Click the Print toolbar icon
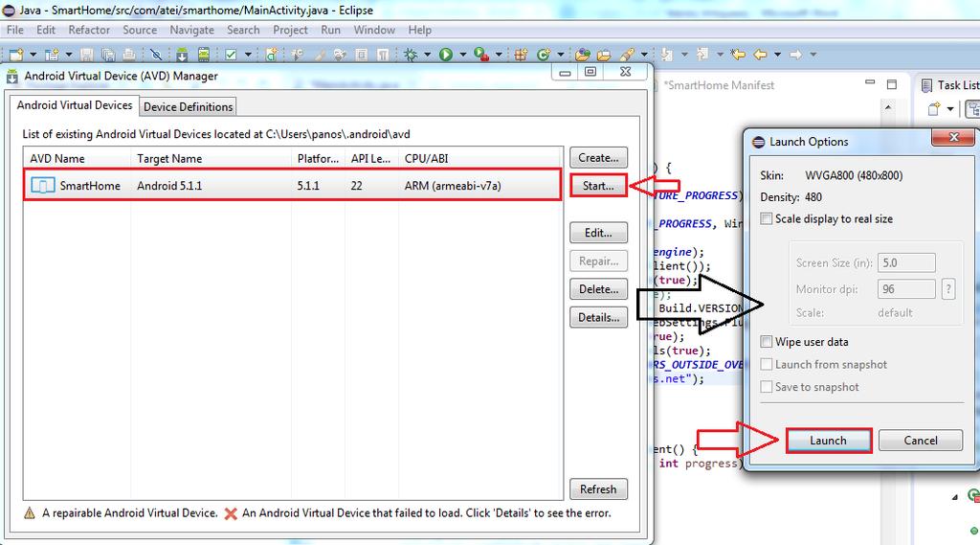 [x=129, y=55]
